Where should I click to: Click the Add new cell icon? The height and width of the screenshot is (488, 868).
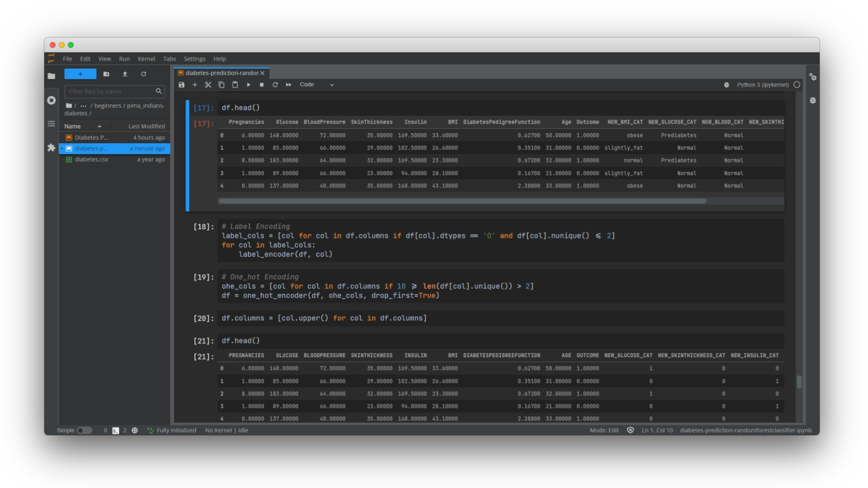coord(195,84)
